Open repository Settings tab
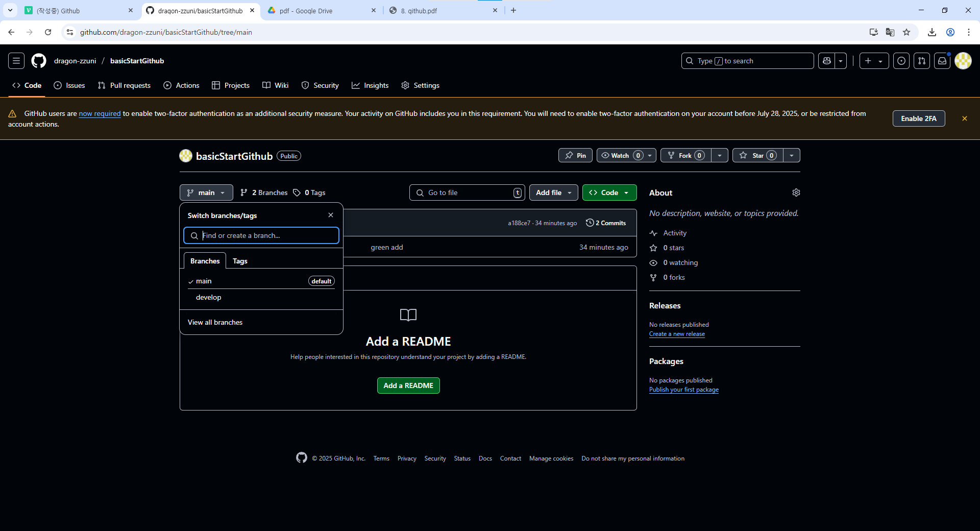 pyautogui.click(x=421, y=85)
